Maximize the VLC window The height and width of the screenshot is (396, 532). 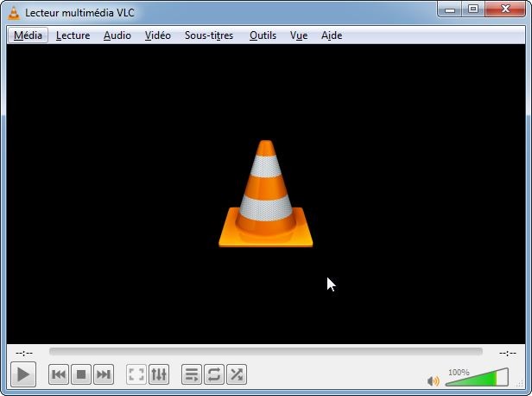[x=473, y=10]
